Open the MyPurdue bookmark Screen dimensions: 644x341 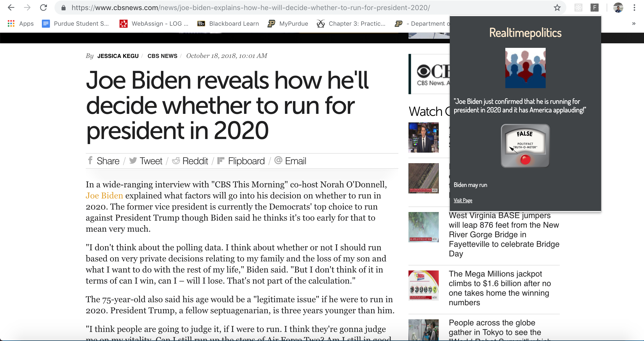288,24
